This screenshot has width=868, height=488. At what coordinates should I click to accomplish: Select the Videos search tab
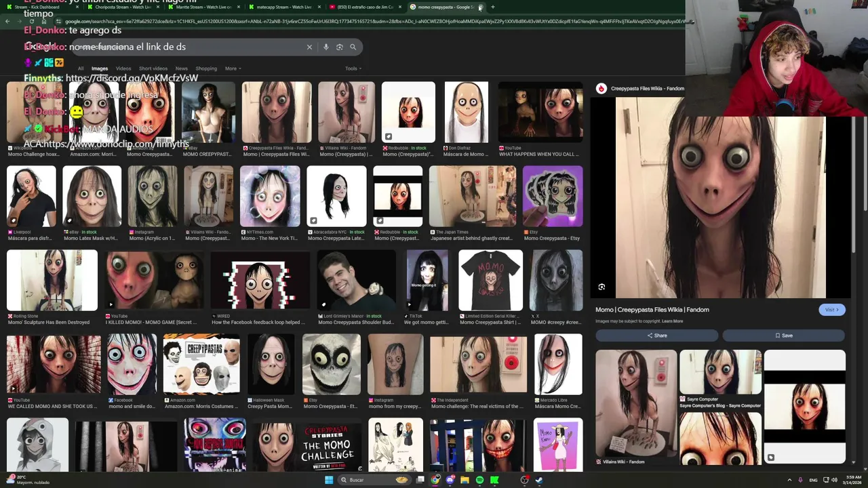[x=123, y=68]
